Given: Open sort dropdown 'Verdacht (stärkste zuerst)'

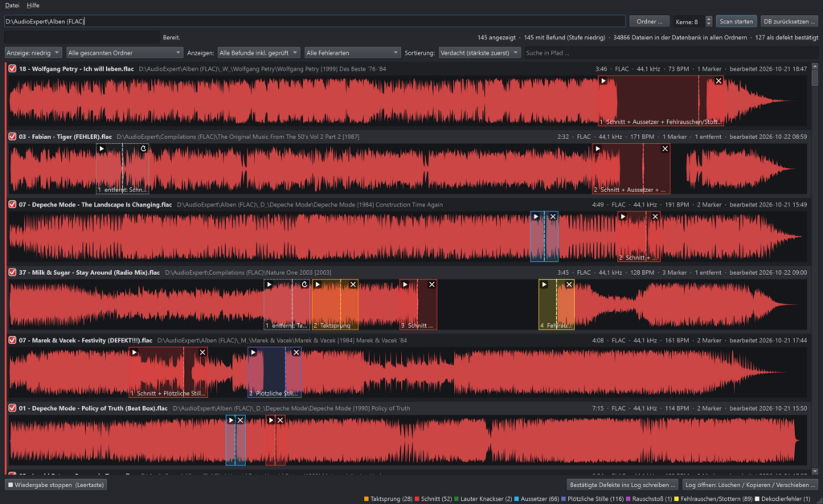Looking at the screenshot, I should tap(480, 53).
